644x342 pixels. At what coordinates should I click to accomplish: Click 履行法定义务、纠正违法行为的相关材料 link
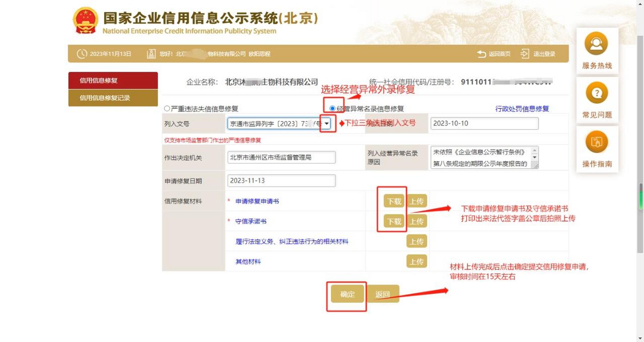(x=292, y=242)
